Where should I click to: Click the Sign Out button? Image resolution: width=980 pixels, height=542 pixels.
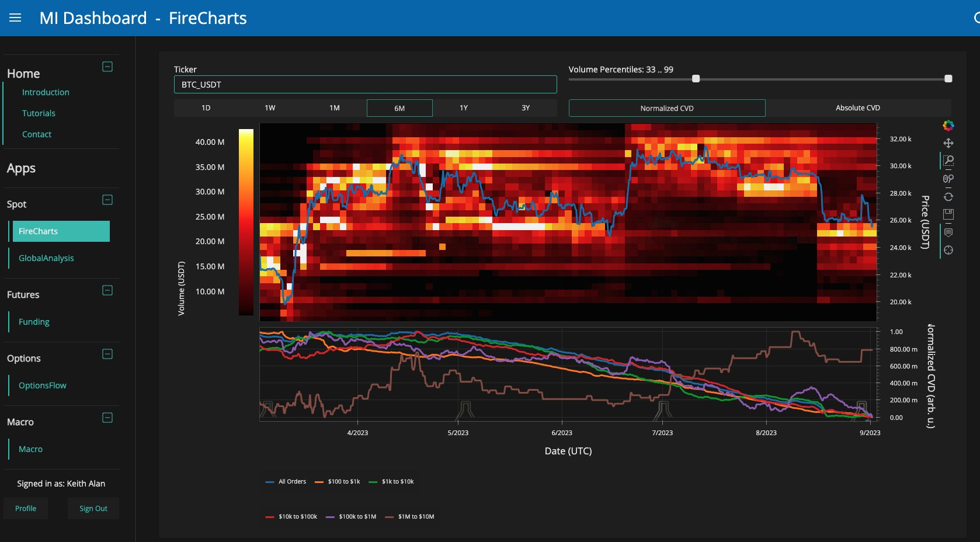click(x=93, y=509)
